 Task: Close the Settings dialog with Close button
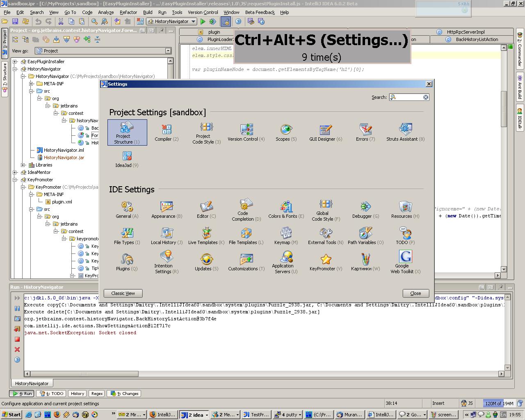click(x=415, y=293)
